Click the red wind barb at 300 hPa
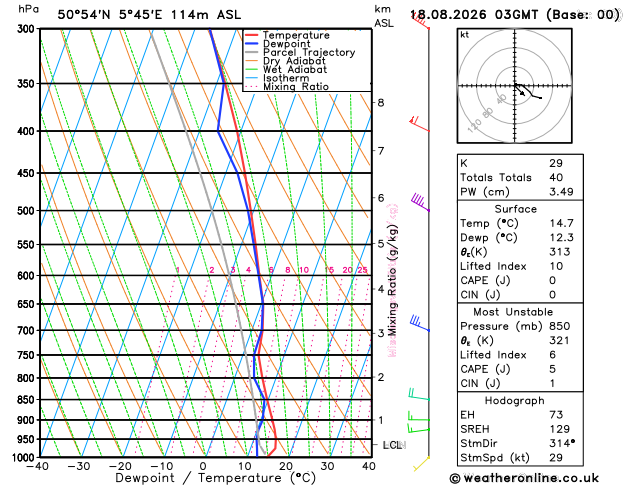 421,21
